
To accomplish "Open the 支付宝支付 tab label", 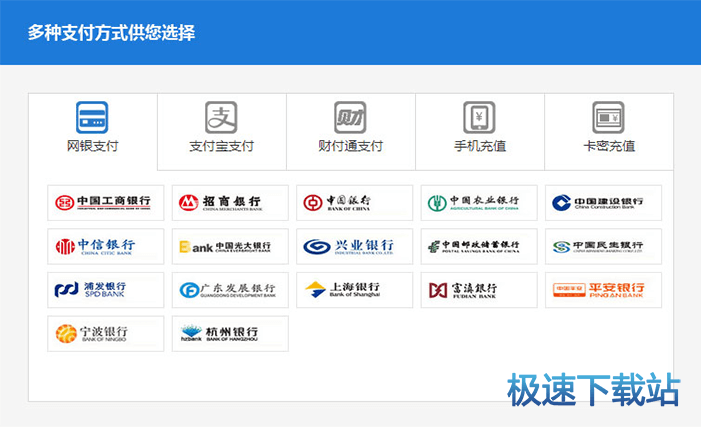I will tap(221, 146).
